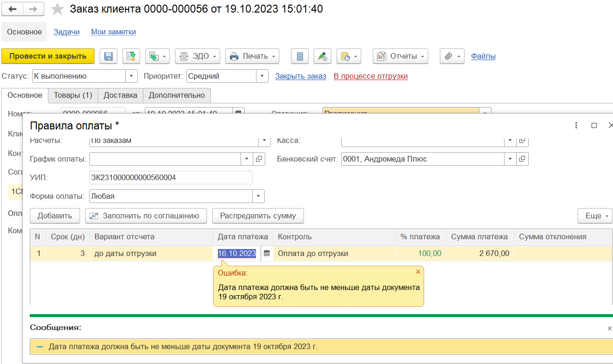
Task: Click the 2 670,00 amount cell
Action: click(x=480, y=254)
